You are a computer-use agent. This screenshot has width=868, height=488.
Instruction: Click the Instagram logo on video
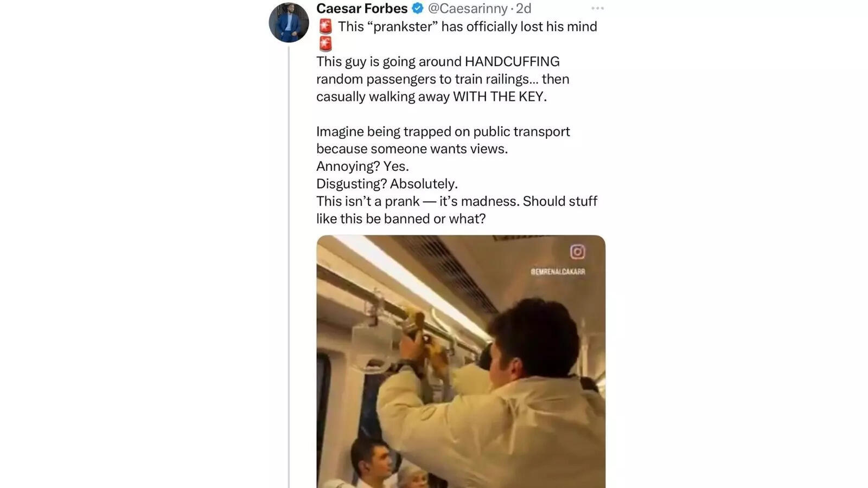coord(577,252)
